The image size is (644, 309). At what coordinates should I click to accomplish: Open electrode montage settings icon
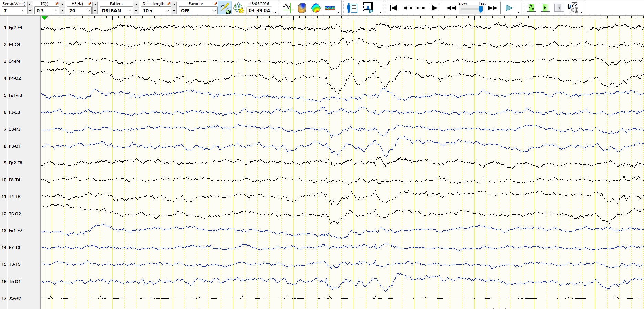point(238,8)
